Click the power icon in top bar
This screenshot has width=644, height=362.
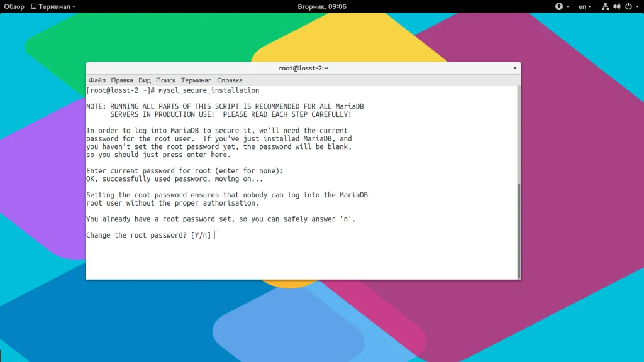[x=628, y=6]
